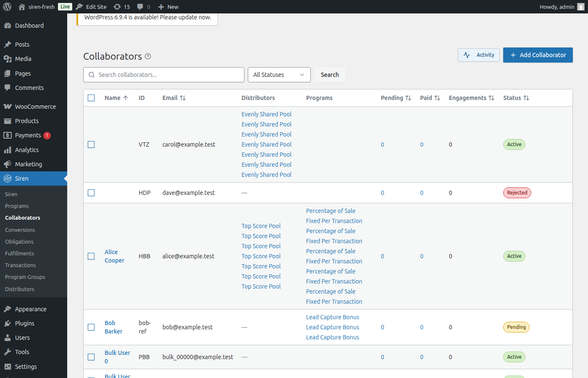Sort the table by Engagements column
Image resolution: width=588 pixels, height=378 pixels.
coord(471,98)
